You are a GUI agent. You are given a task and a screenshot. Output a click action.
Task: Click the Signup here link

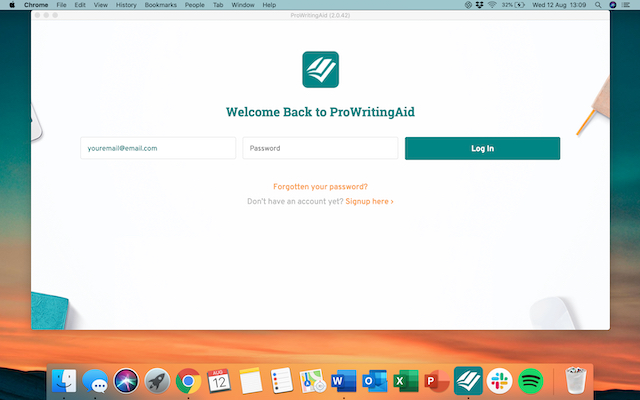coord(369,202)
